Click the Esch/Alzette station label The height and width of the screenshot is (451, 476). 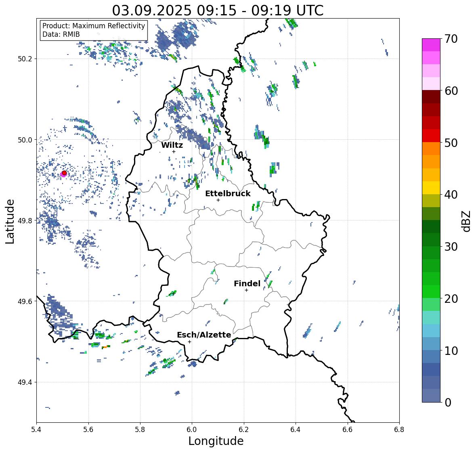coord(204,335)
